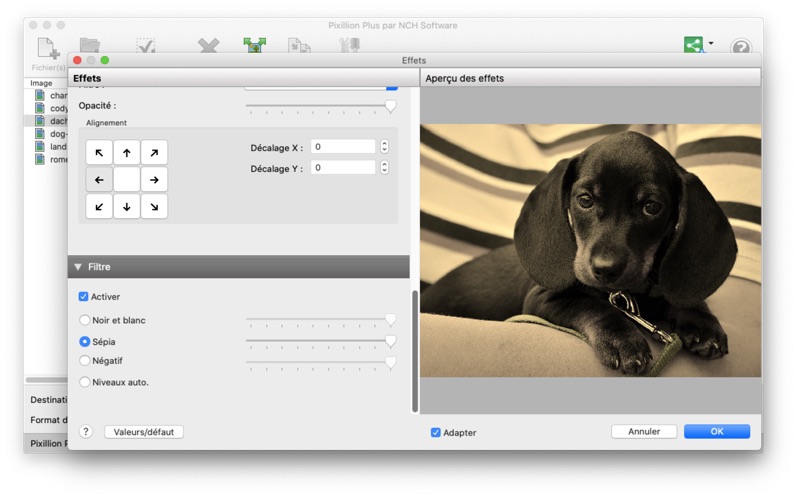This screenshot has height=500, width=800.
Task: Click the Décalage Y stepper arrows
Action: [384, 167]
